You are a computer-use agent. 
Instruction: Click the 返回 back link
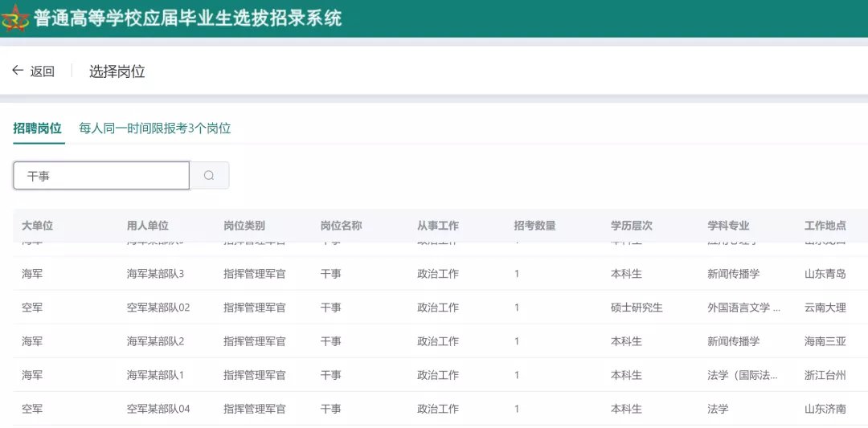coord(42,71)
